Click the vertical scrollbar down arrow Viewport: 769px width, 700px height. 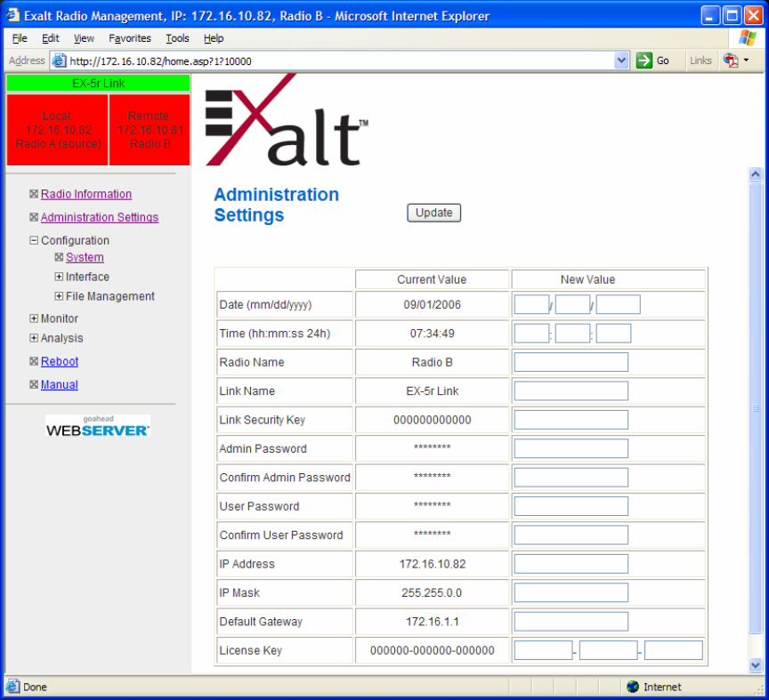756,664
